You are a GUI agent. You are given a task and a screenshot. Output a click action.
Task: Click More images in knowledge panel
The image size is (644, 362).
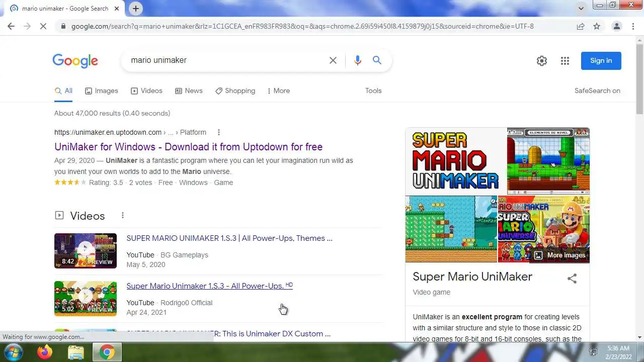click(x=560, y=255)
